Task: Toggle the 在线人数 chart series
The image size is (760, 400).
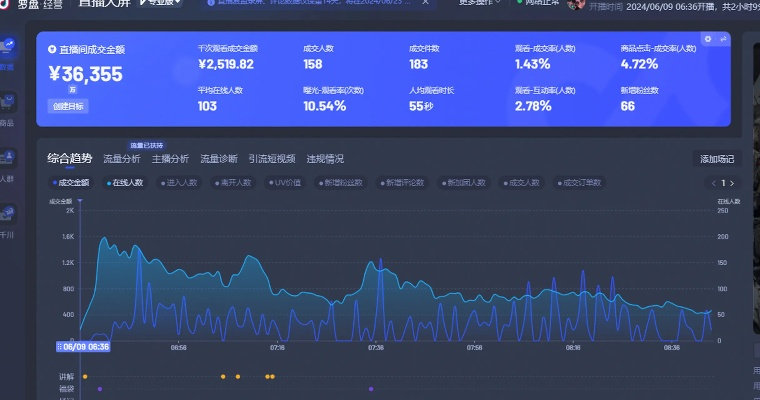Action: (x=124, y=183)
